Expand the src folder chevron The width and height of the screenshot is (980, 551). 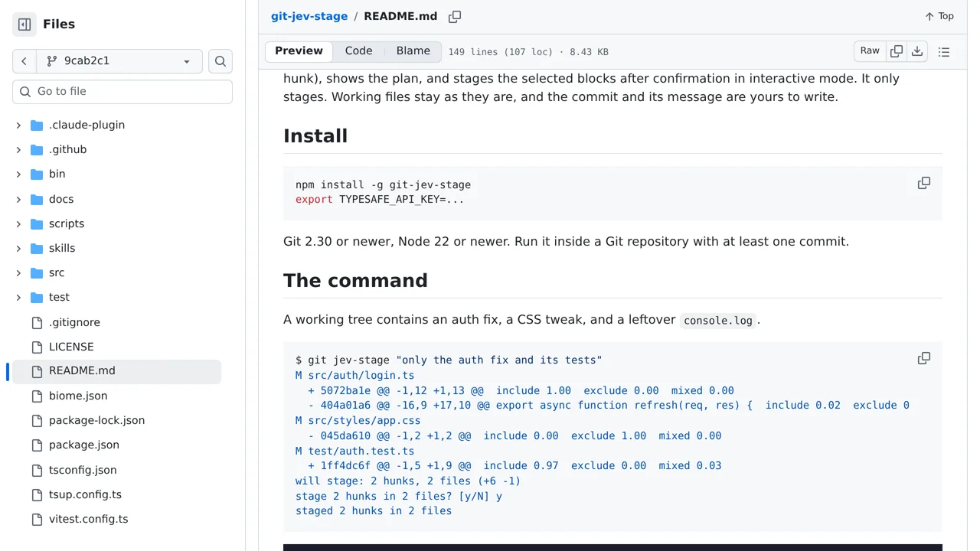click(18, 273)
